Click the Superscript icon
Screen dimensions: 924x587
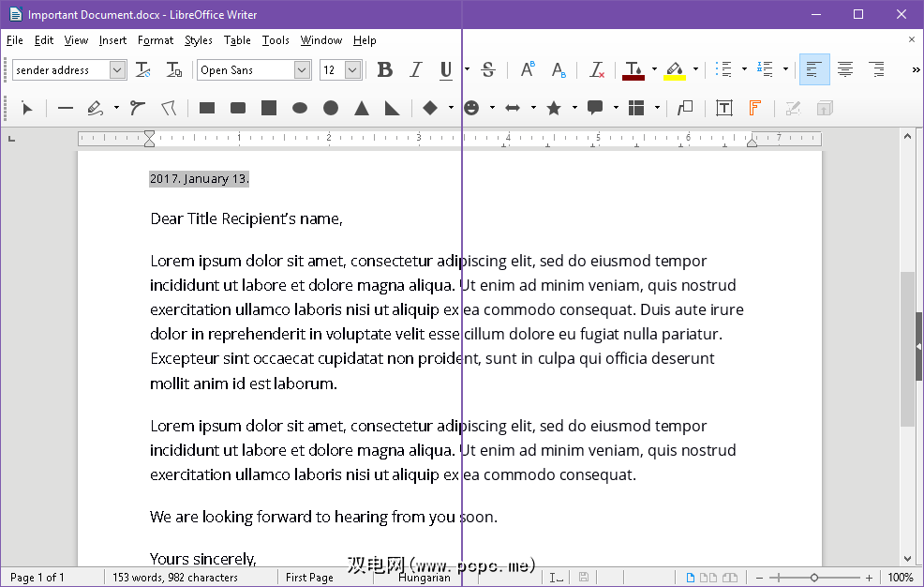tap(528, 70)
